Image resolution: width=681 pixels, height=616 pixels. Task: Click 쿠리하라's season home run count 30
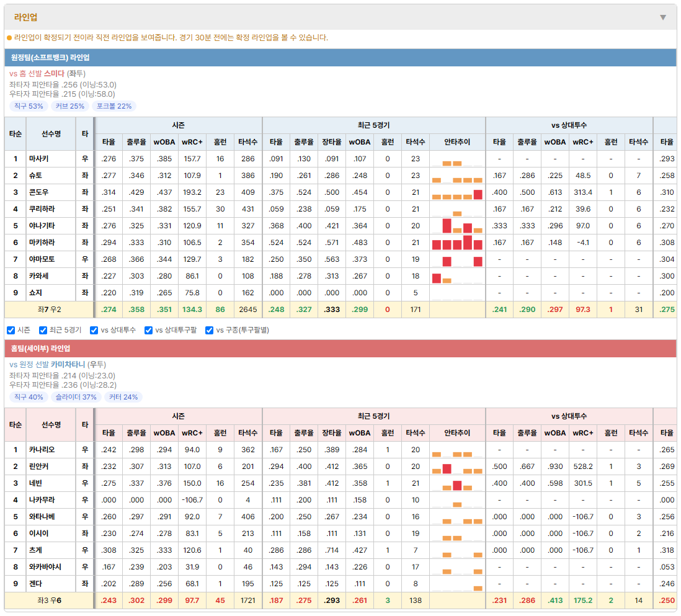220,209
